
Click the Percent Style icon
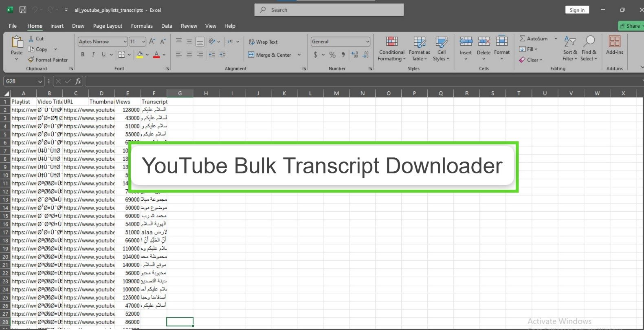tap(332, 55)
